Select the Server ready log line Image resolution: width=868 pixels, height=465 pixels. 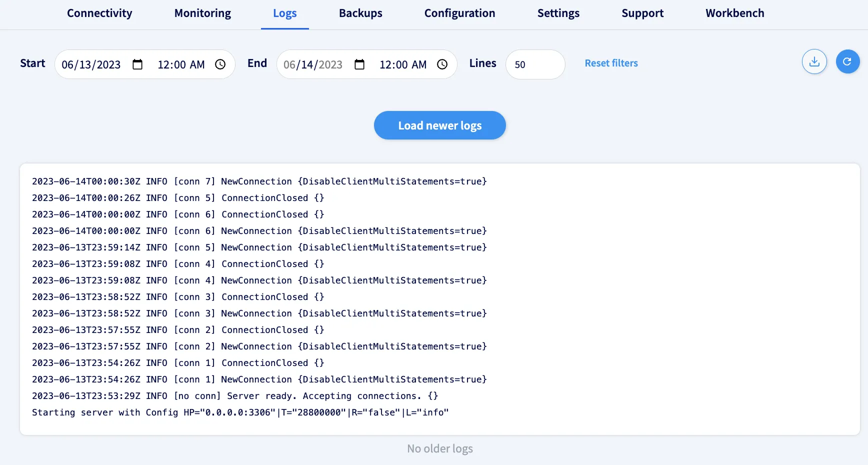click(x=235, y=395)
